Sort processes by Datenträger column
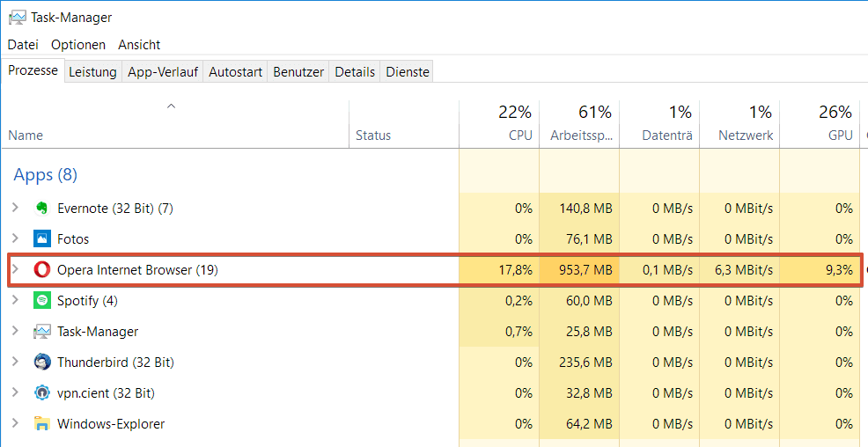Image resolution: width=868 pixels, height=447 pixels. pos(659,124)
